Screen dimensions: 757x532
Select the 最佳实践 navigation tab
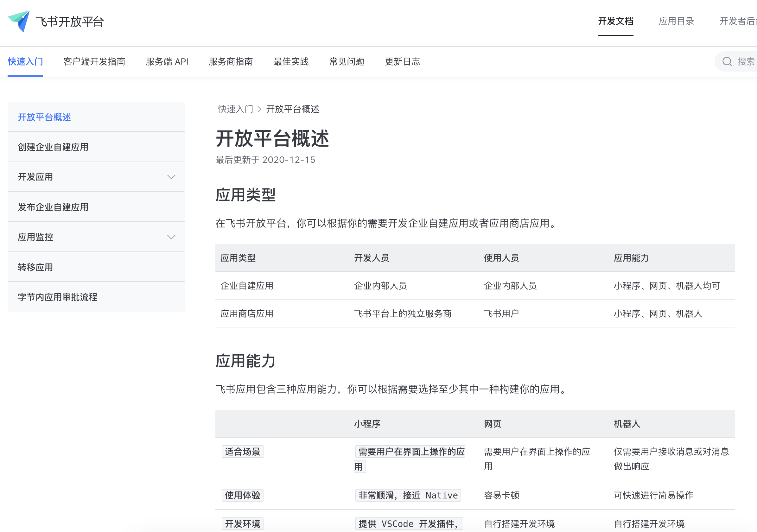[291, 62]
